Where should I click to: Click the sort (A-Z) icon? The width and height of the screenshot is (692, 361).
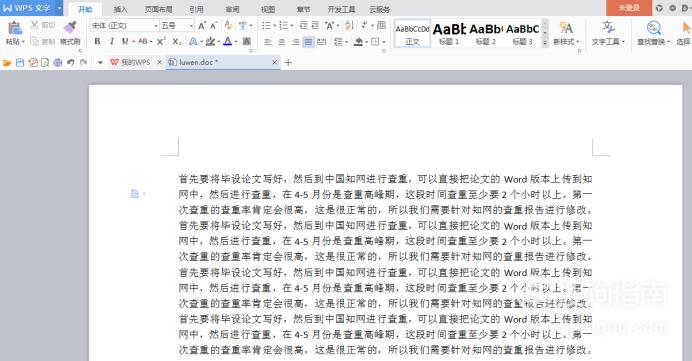click(349, 26)
